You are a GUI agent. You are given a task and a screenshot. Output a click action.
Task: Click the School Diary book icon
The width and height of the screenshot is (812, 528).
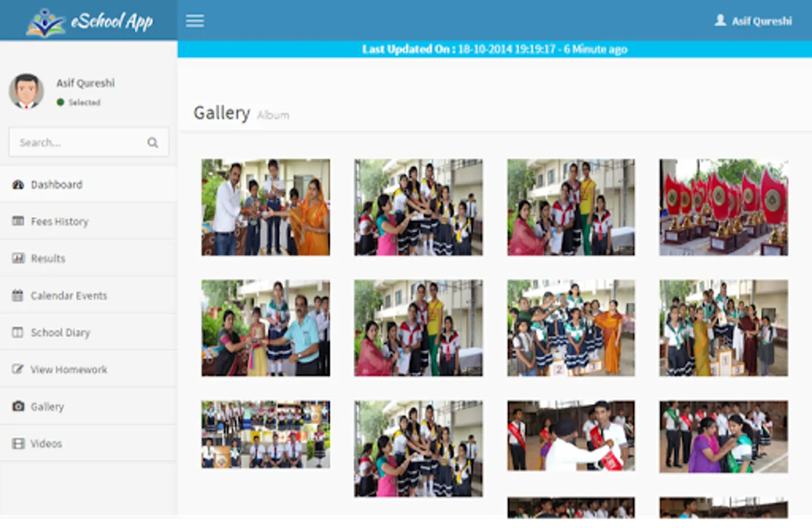coord(18,332)
